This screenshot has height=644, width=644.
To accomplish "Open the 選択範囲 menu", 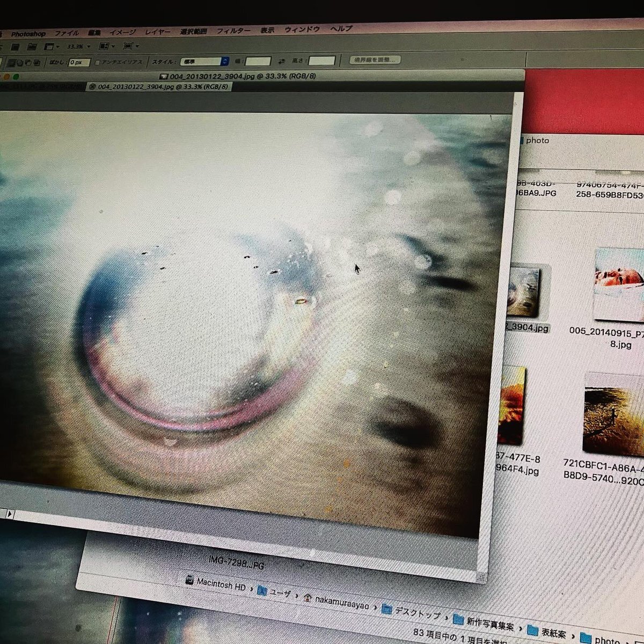I will click(194, 32).
